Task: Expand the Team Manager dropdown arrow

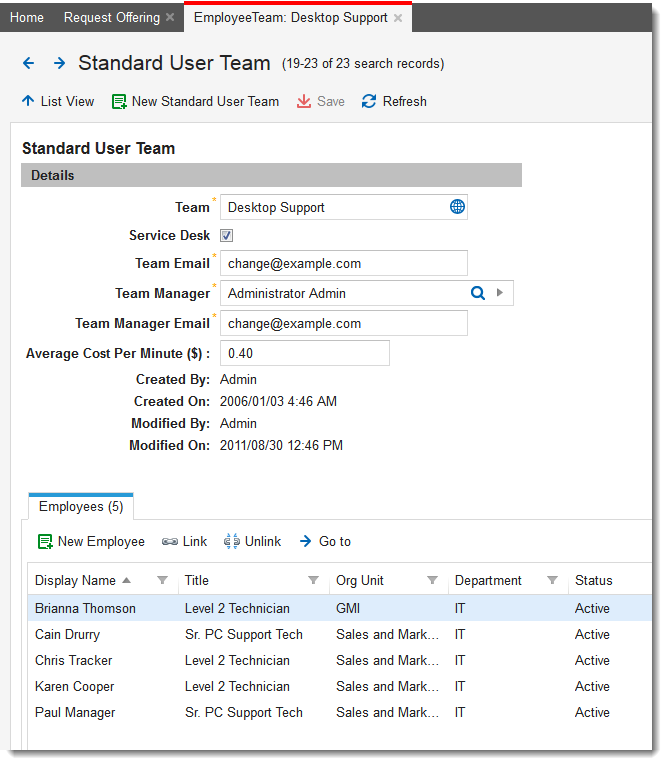Action: click(x=500, y=293)
